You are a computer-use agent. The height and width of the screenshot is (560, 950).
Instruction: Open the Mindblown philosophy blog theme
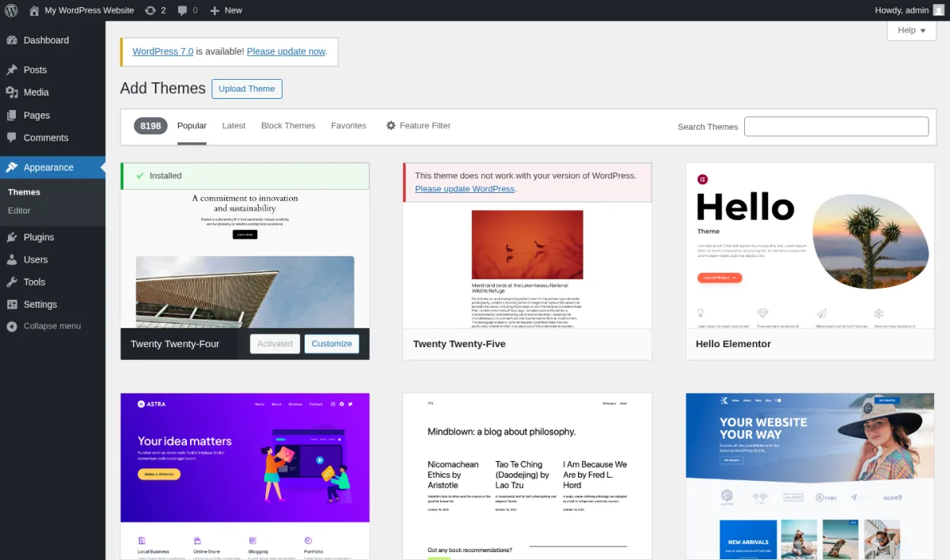(x=527, y=476)
